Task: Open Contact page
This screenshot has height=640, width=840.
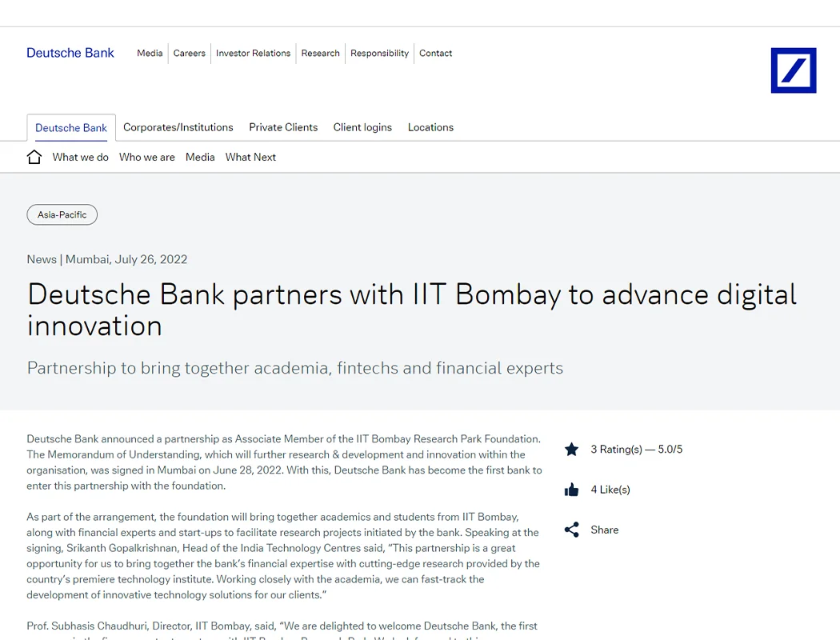Action: (x=435, y=53)
